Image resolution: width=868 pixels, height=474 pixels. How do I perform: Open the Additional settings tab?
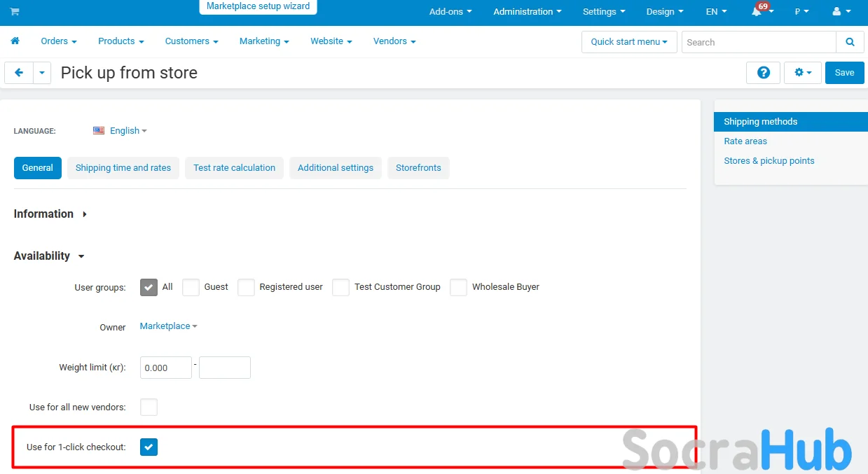(335, 168)
